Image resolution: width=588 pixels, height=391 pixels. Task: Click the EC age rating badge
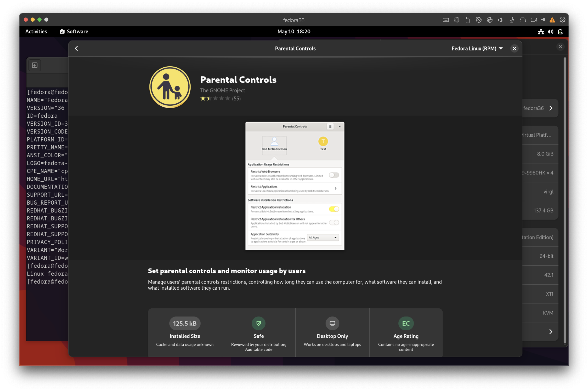coord(406,323)
